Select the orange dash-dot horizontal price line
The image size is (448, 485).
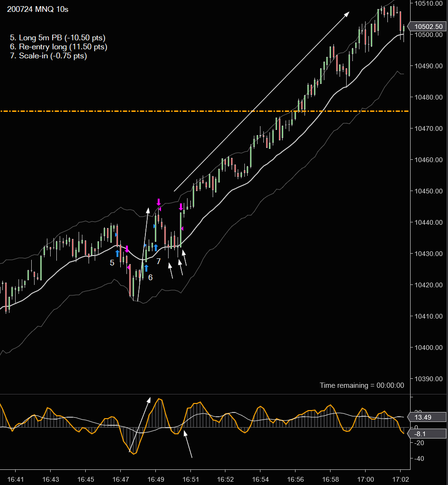pyautogui.click(x=205, y=111)
